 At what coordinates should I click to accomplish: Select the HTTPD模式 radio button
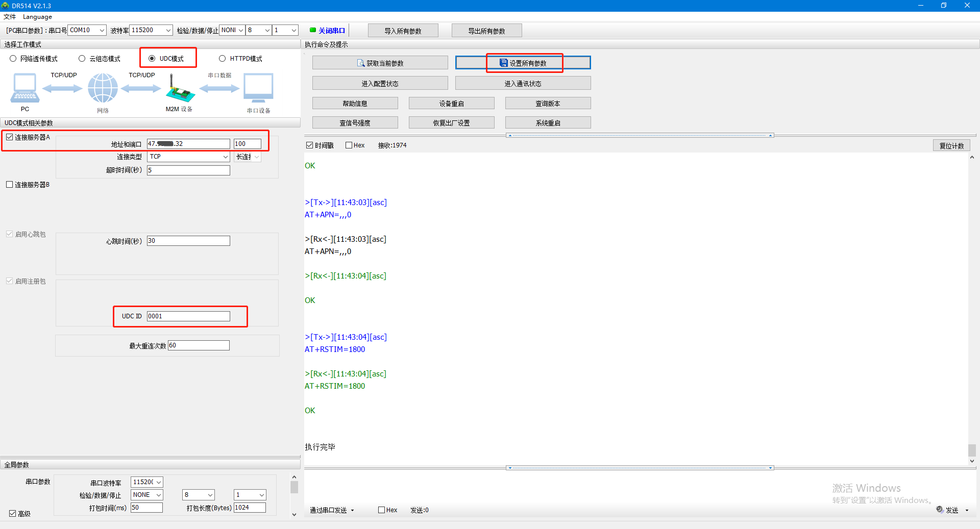point(222,59)
